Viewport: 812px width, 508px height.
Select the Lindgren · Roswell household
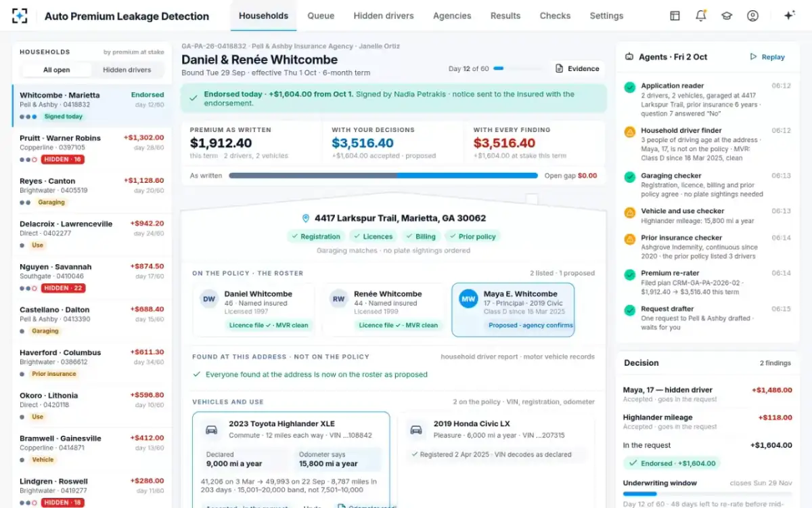[92, 490]
